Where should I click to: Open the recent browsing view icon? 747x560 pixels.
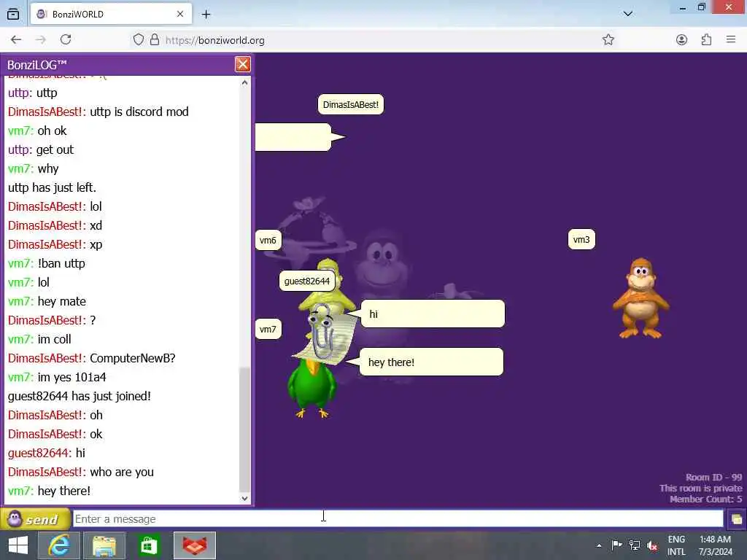click(13, 15)
